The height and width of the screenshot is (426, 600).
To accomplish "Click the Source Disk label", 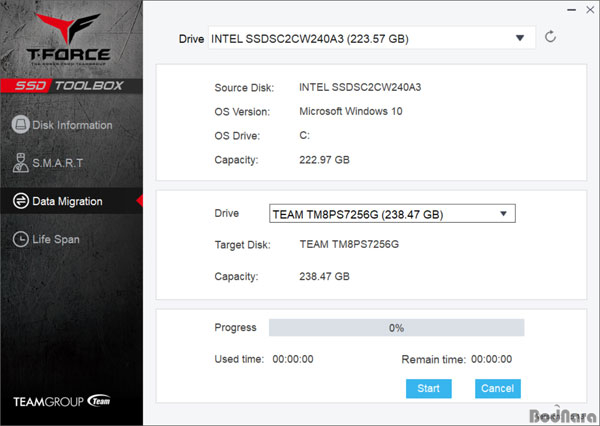I will click(244, 88).
